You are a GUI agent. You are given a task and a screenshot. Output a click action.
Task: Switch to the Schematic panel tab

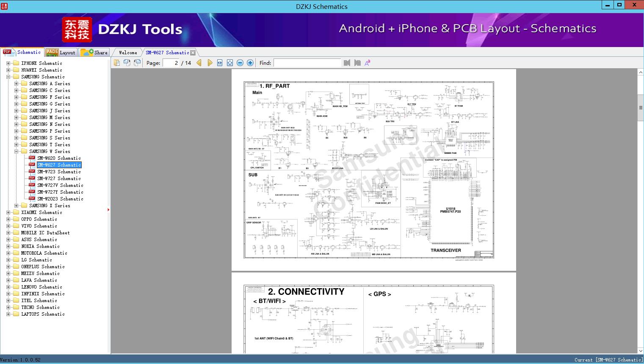pyautogui.click(x=22, y=52)
